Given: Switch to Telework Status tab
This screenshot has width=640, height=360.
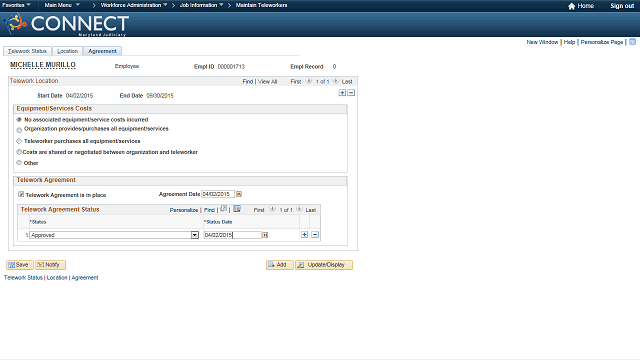Looking at the screenshot, I should pos(27,51).
